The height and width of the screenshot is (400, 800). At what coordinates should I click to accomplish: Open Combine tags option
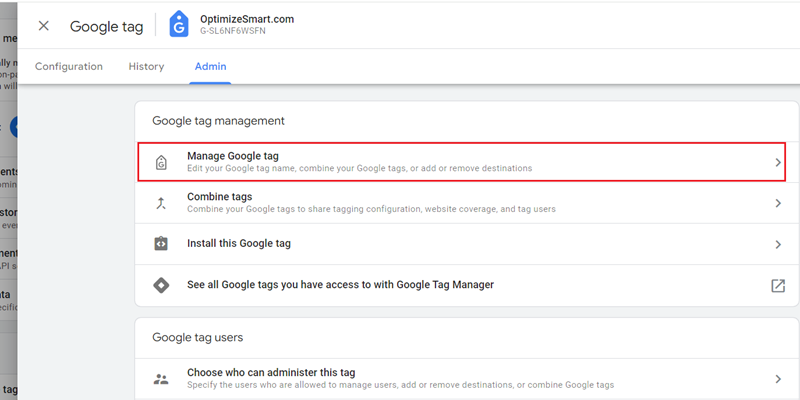pyautogui.click(x=467, y=203)
